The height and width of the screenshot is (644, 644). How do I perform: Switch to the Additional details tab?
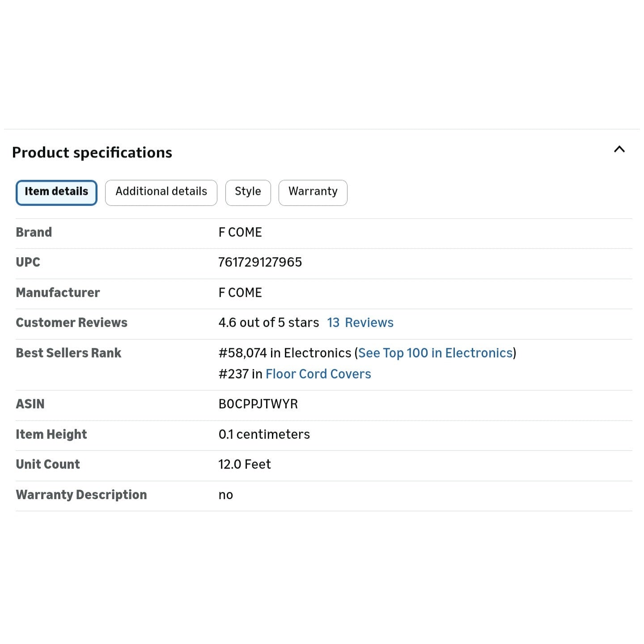[161, 193]
